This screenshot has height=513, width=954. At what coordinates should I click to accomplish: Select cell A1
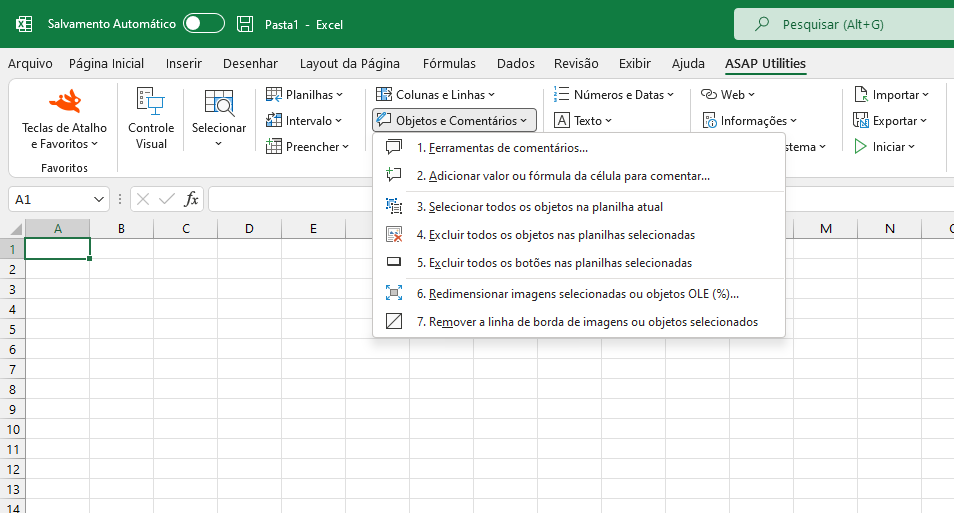[58, 249]
